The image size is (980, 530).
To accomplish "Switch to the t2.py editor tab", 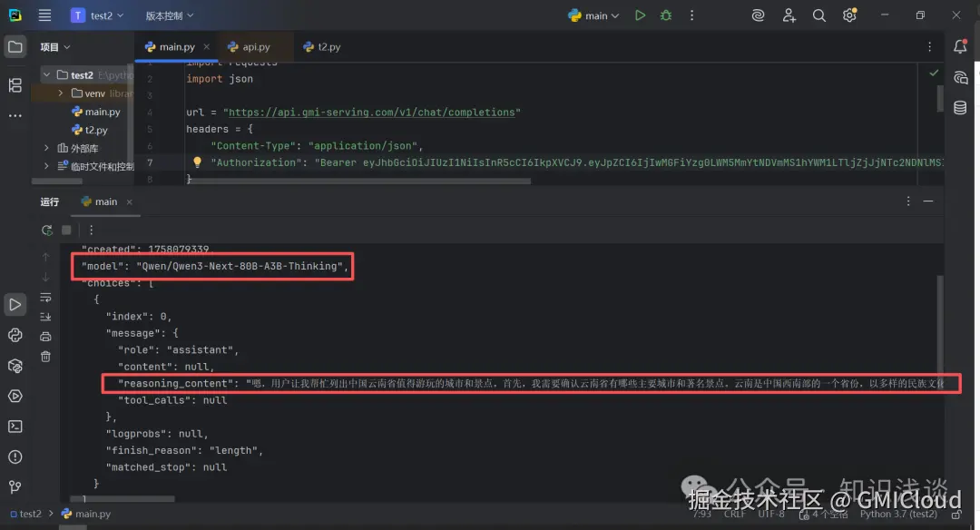I will point(321,47).
